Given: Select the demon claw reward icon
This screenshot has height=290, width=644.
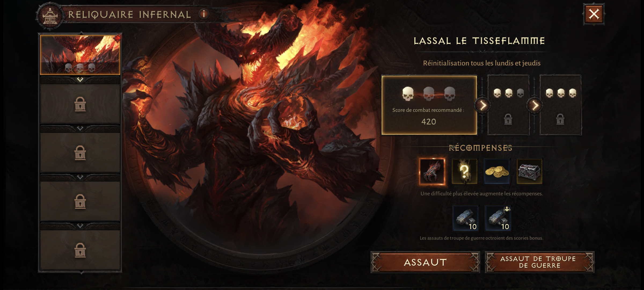Looking at the screenshot, I should click(432, 172).
